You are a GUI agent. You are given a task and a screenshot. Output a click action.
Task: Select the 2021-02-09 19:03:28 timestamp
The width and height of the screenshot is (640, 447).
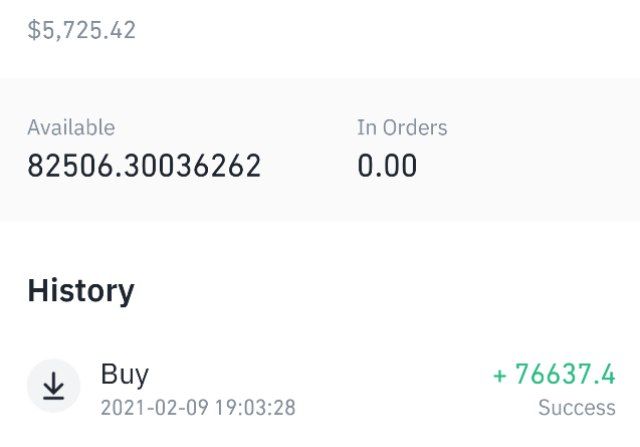tap(198, 407)
